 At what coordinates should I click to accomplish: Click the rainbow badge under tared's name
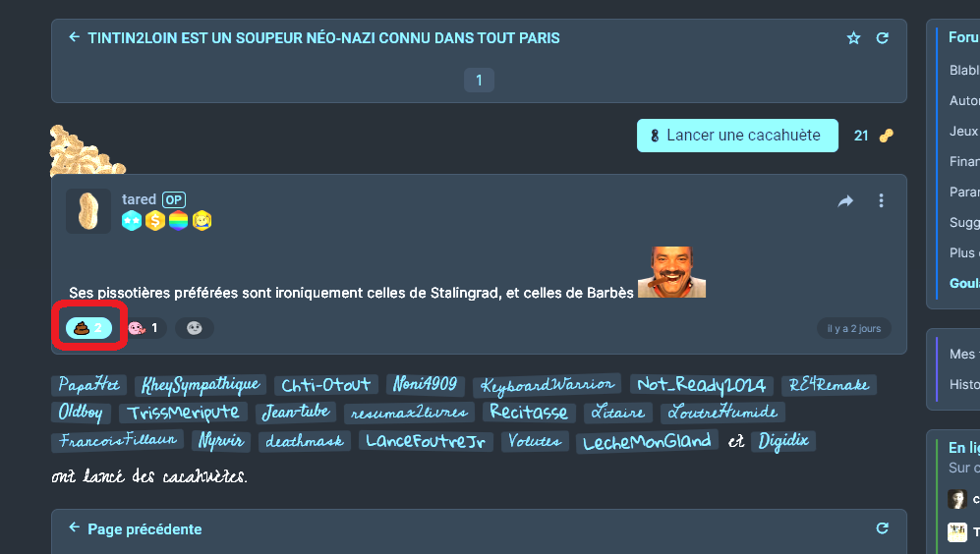click(178, 220)
